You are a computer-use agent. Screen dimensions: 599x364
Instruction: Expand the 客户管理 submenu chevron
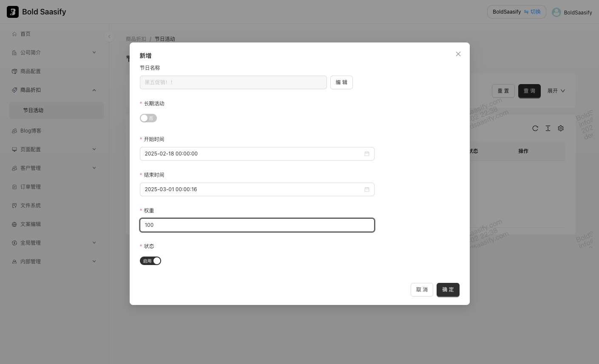click(94, 168)
